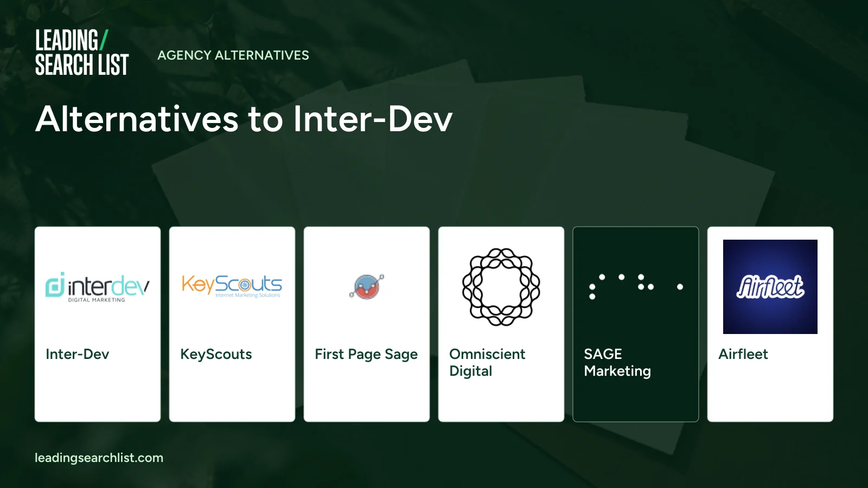This screenshot has height=488, width=868.
Task: Visit the leadingsearchlist.com link
Action: click(99, 458)
